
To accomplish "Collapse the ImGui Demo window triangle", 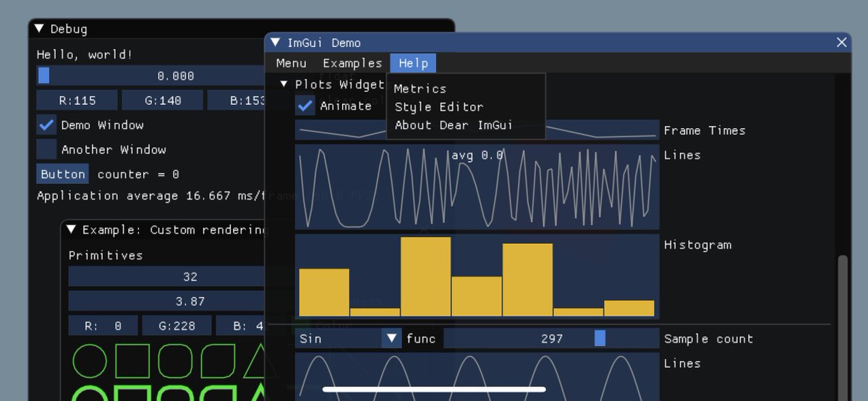I will pos(276,43).
